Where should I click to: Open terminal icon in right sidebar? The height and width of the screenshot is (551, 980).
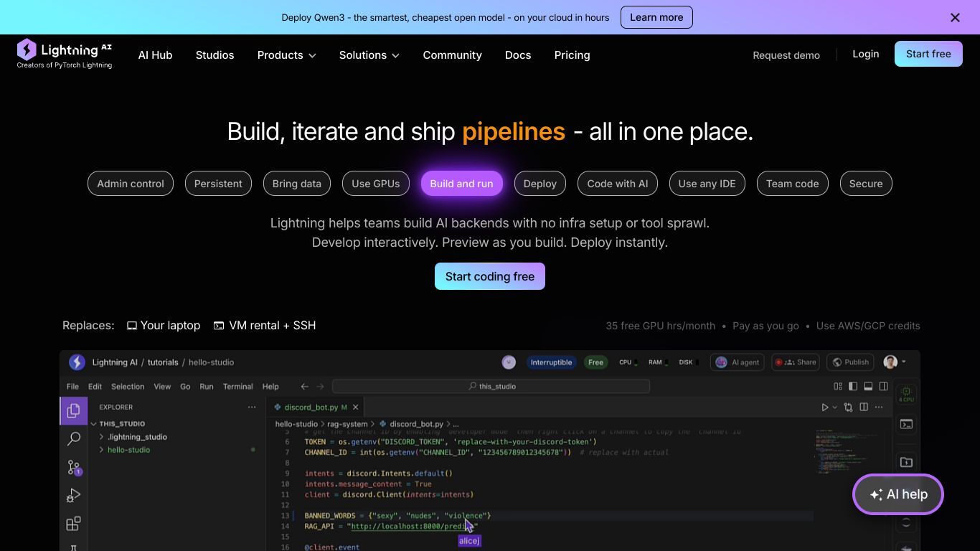pyautogui.click(x=906, y=424)
